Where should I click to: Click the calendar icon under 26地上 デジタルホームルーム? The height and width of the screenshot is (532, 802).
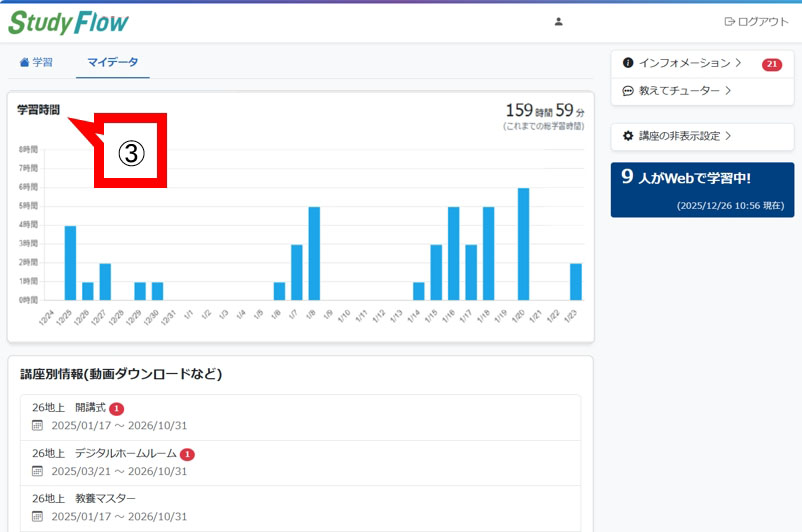coord(38,471)
